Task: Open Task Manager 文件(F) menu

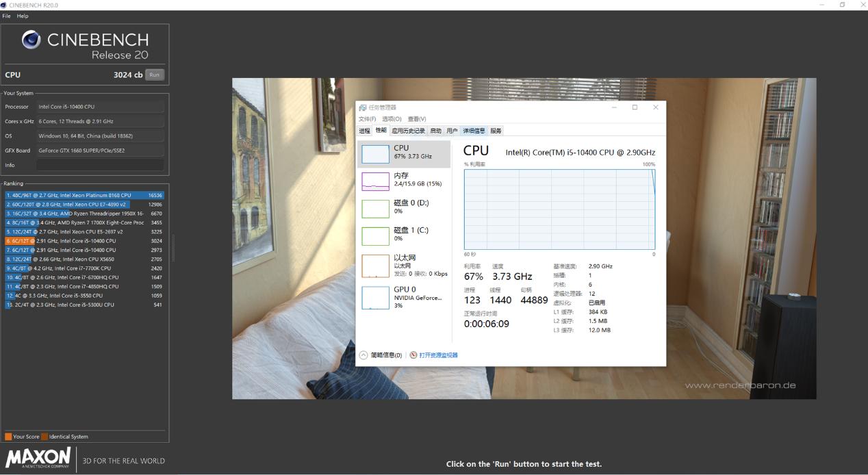Action: click(x=368, y=119)
